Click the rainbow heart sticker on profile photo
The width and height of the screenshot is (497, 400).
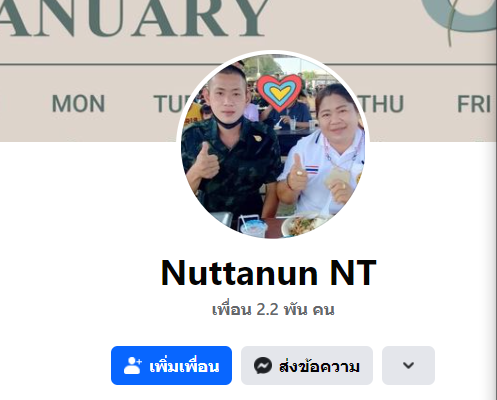279,93
